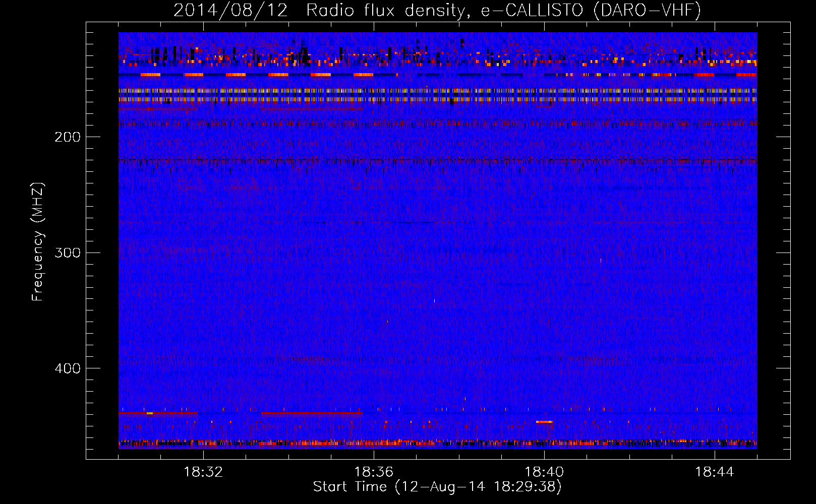The width and height of the screenshot is (816, 504).
Task: Click the 18:36 time tick label
Action: point(374,472)
